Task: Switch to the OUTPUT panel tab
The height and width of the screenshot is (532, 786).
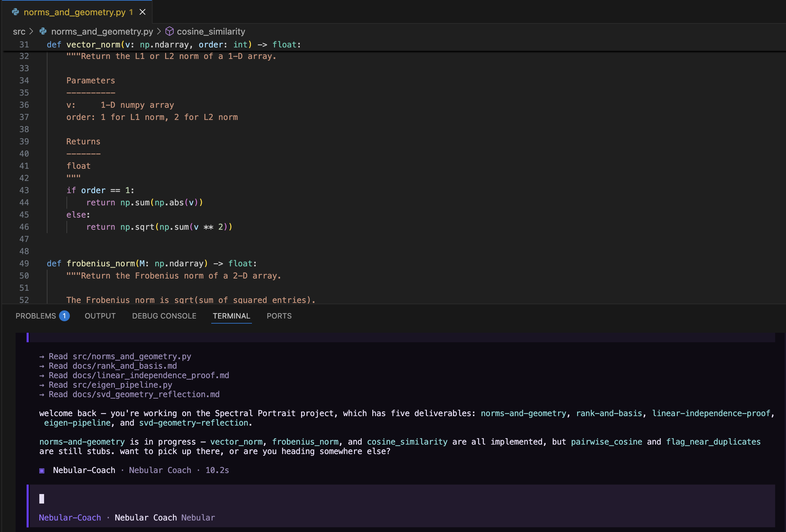Action: point(100,316)
